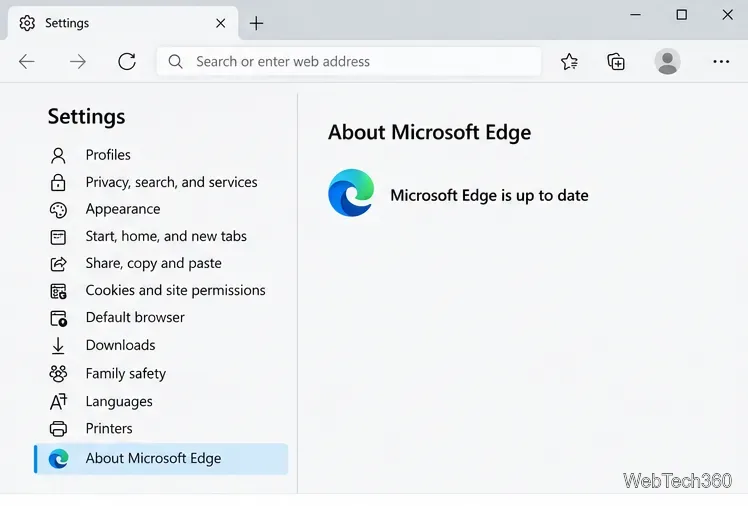Screen dimensions: 748x506
Task: Click the Start, home, new tabs icon
Action: click(58, 237)
